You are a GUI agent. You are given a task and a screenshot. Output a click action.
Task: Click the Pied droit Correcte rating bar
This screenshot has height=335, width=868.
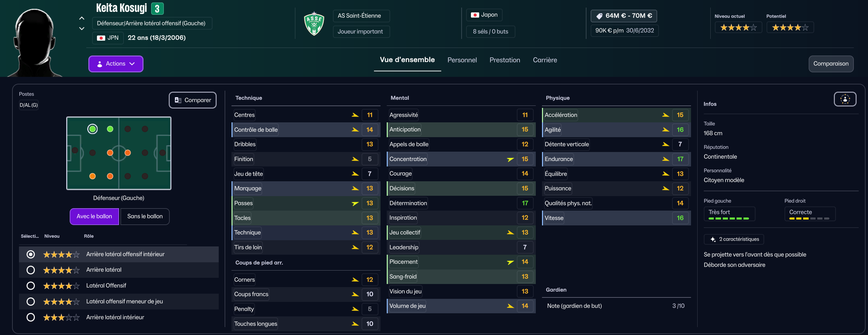tap(809, 219)
